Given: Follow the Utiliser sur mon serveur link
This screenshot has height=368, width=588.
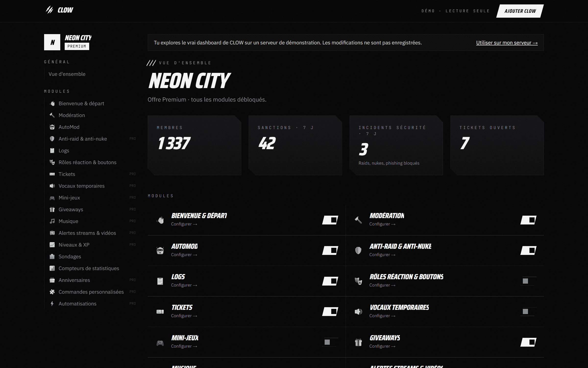Looking at the screenshot, I should [x=507, y=43].
